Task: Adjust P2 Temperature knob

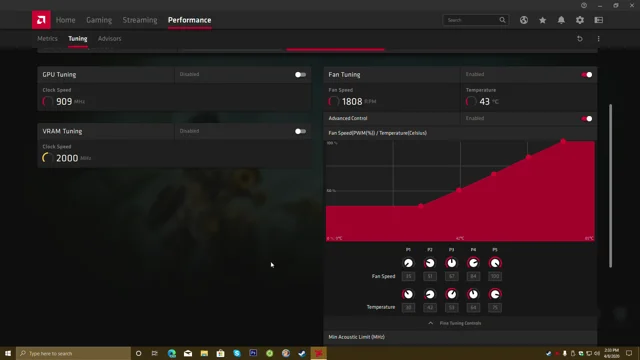Action: click(x=430, y=294)
